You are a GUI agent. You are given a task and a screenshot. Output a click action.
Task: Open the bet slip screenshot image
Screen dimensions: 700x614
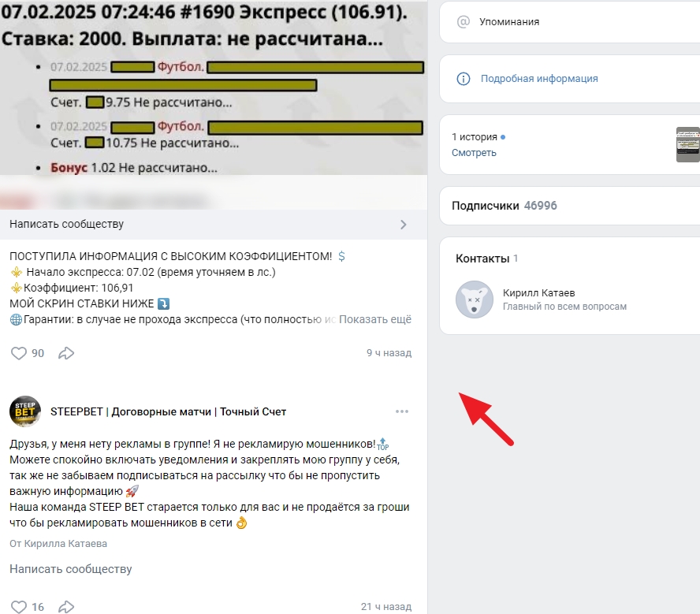(x=214, y=87)
